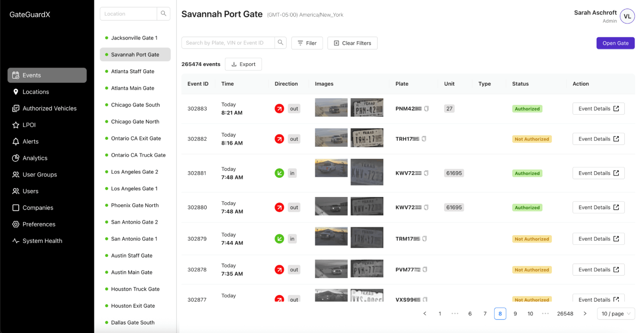The image size is (644, 333).
Task: Select Jacksonville Gate 1 location
Action: 135,38
